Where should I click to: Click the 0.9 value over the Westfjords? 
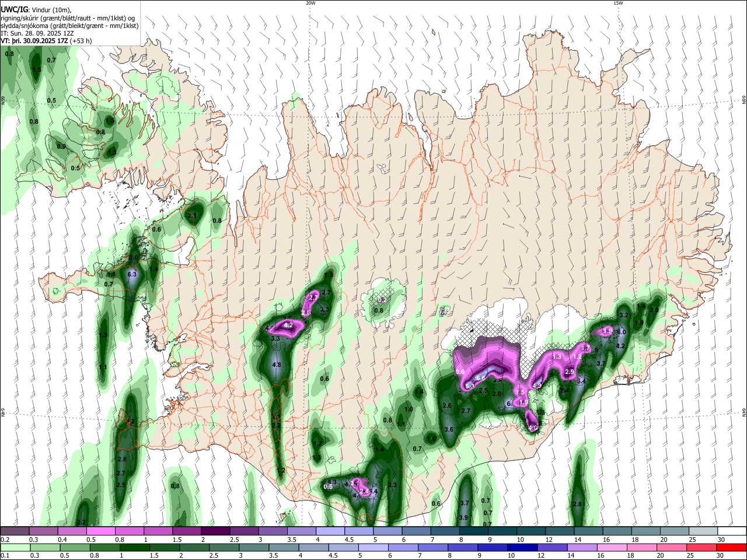click(x=61, y=146)
